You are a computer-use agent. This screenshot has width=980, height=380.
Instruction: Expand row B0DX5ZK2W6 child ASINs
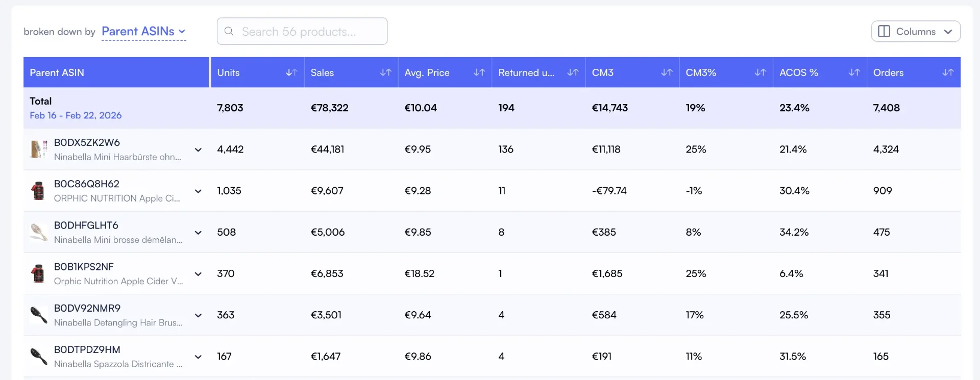198,149
